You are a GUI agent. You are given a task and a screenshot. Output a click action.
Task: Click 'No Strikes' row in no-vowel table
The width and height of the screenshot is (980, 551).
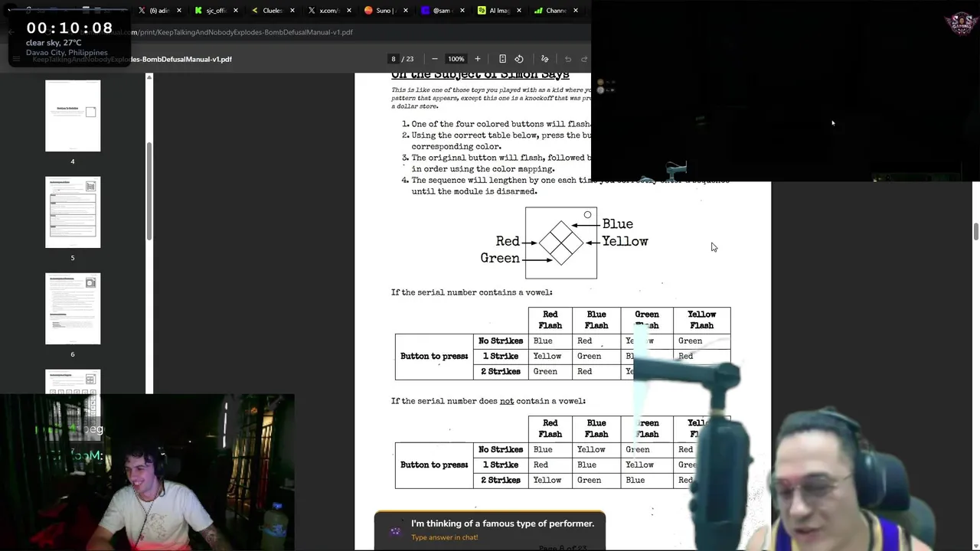pyautogui.click(x=501, y=449)
